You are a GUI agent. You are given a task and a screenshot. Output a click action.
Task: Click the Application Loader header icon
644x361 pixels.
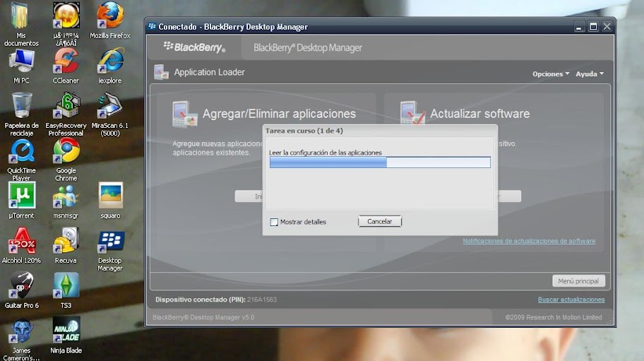click(x=162, y=72)
